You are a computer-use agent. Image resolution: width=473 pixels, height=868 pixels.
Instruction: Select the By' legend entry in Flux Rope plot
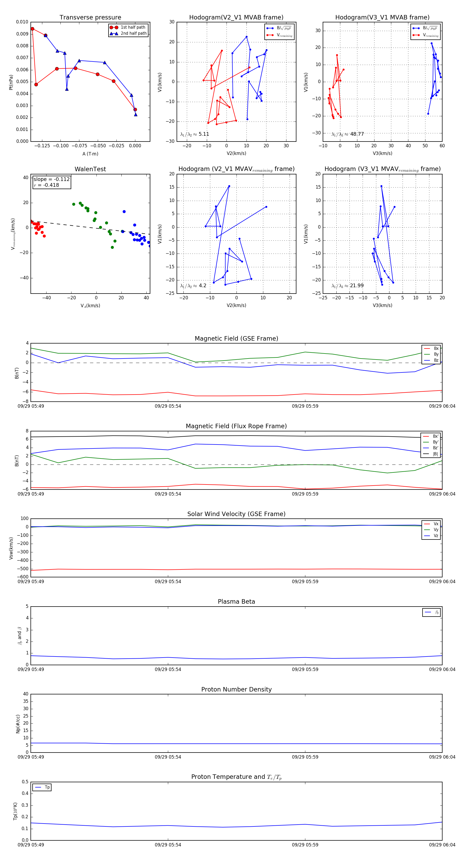coord(431,442)
